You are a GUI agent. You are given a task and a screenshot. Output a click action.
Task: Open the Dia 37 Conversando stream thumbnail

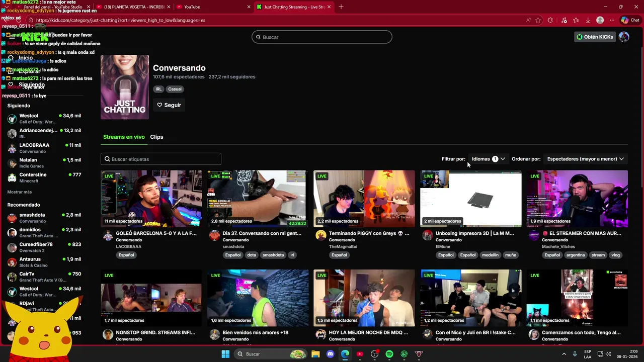tap(258, 199)
